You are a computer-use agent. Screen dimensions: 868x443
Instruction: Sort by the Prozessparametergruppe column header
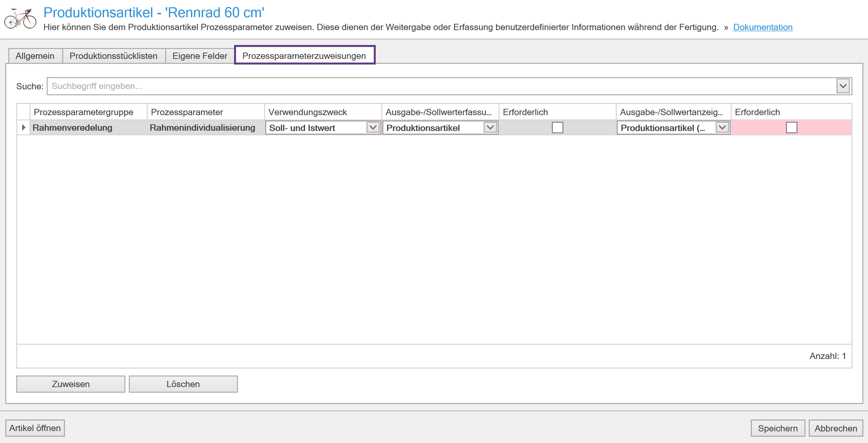tap(83, 112)
